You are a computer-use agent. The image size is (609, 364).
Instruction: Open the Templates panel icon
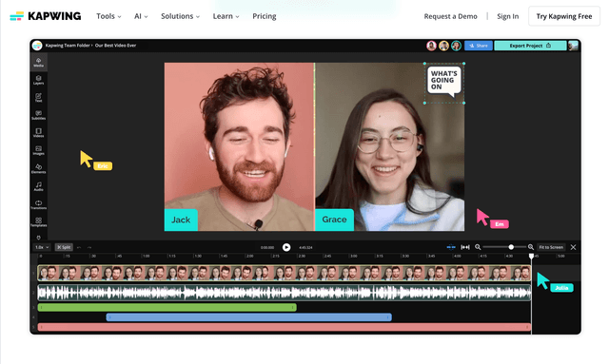click(x=38, y=222)
